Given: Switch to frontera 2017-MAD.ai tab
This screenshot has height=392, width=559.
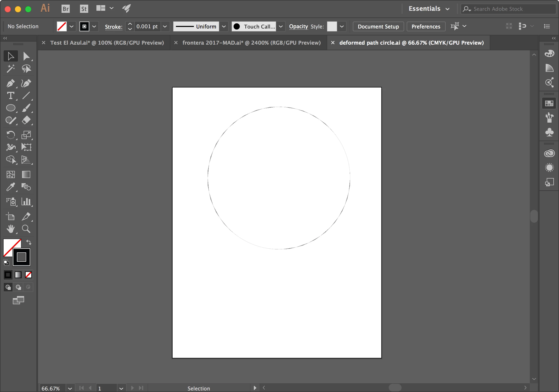Looking at the screenshot, I should (251, 43).
